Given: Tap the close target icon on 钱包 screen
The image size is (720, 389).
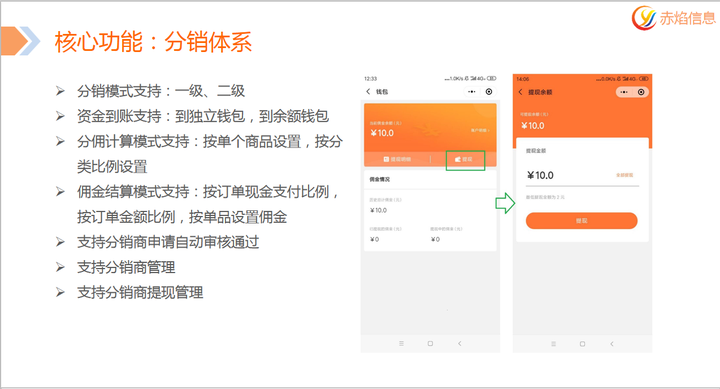Looking at the screenshot, I should [x=489, y=91].
